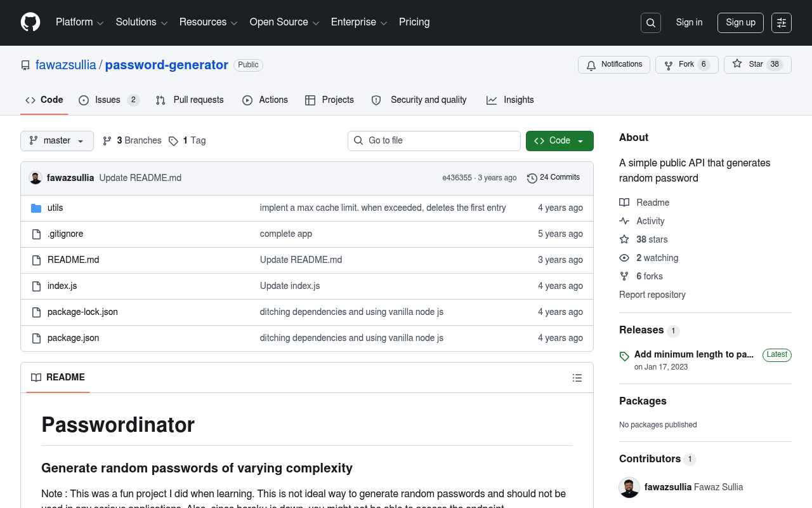Expand the Open Source menu

284,22
